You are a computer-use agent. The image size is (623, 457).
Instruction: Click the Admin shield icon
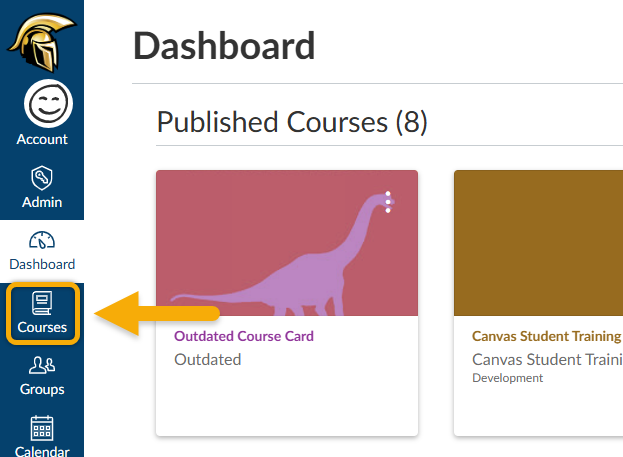point(42,178)
